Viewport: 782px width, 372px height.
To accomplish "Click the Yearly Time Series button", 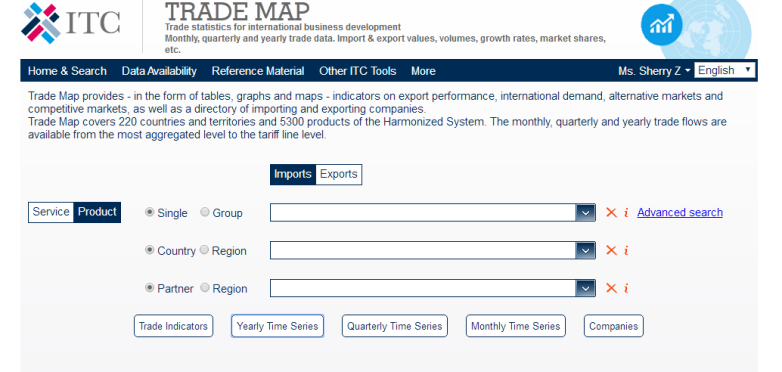I will point(277,326).
